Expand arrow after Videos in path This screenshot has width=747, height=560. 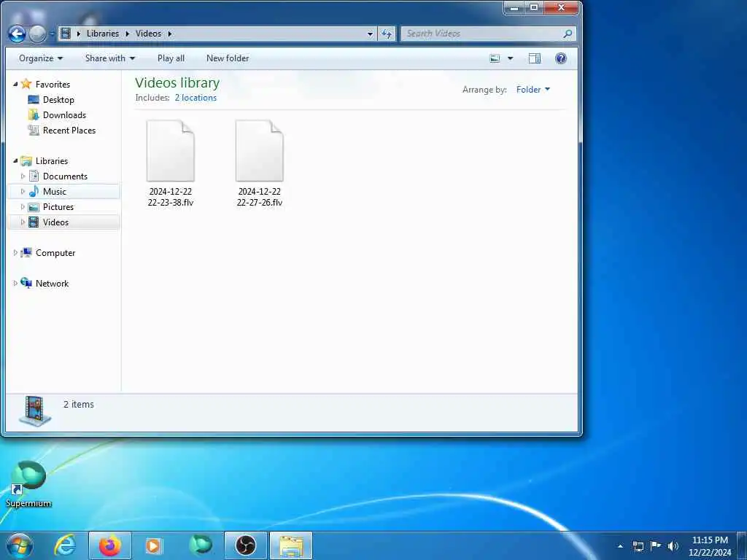pos(169,34)
